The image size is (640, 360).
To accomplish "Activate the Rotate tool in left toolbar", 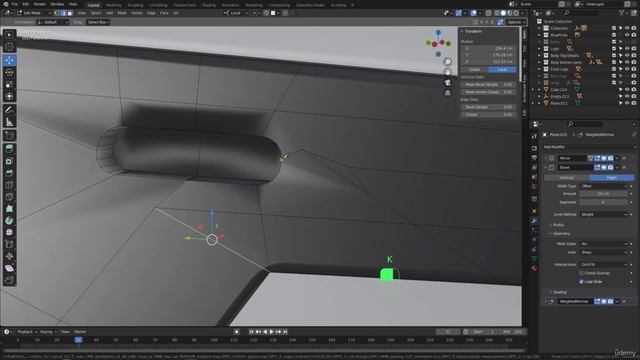I will [9, 72].
